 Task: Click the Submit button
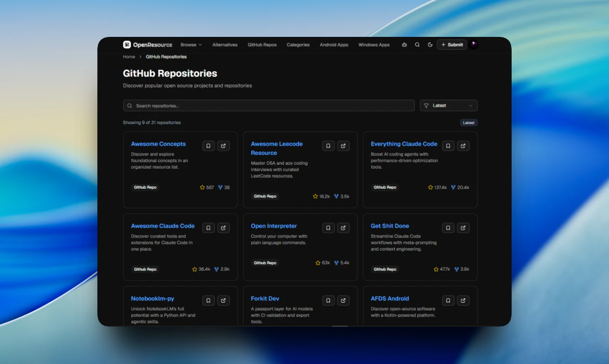(451, 45)
